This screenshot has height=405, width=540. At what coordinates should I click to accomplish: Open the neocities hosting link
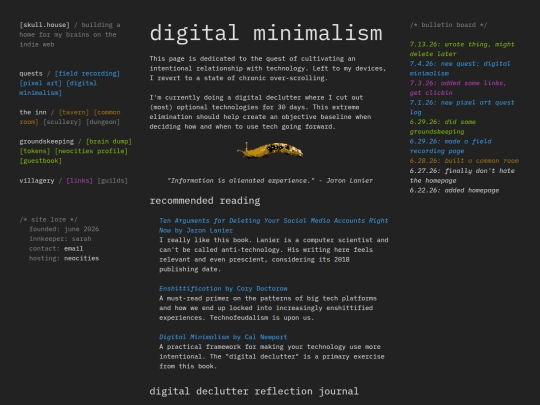tap(81, 258)
